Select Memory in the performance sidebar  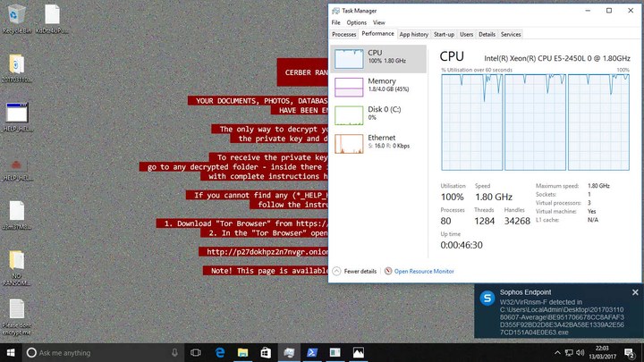pos(378,87)
